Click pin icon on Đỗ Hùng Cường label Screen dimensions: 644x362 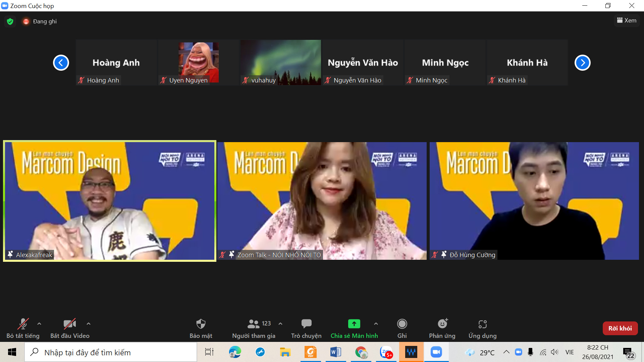tap(444, 254)
